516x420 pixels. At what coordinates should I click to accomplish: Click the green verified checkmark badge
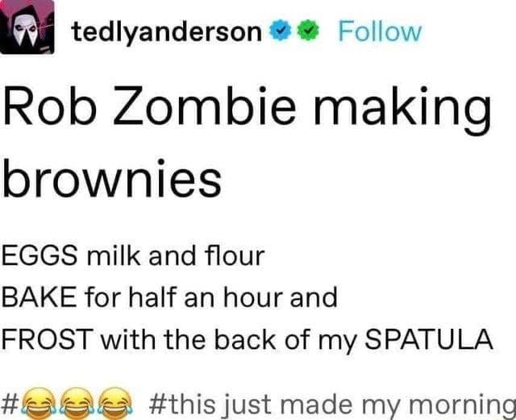(308, 31)
